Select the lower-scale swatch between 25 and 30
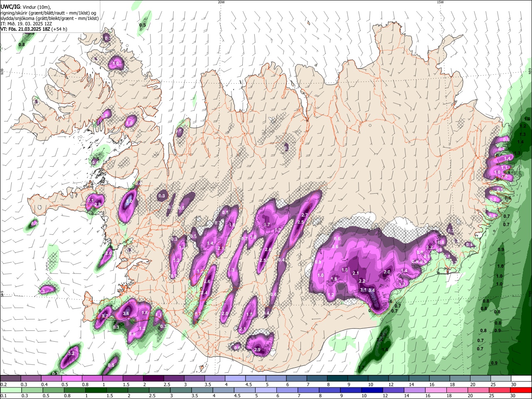The image size is (532, 399). (499, 390)
